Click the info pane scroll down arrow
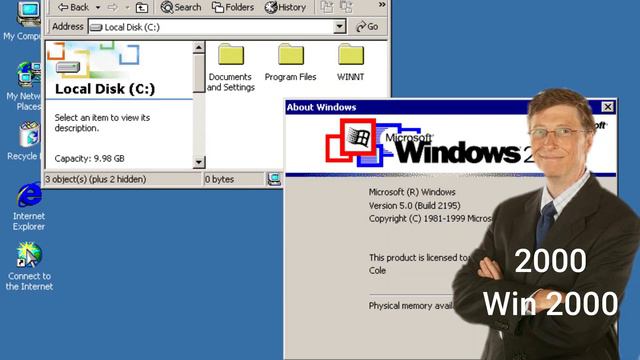The image size is (640, 360). point(199,162)
